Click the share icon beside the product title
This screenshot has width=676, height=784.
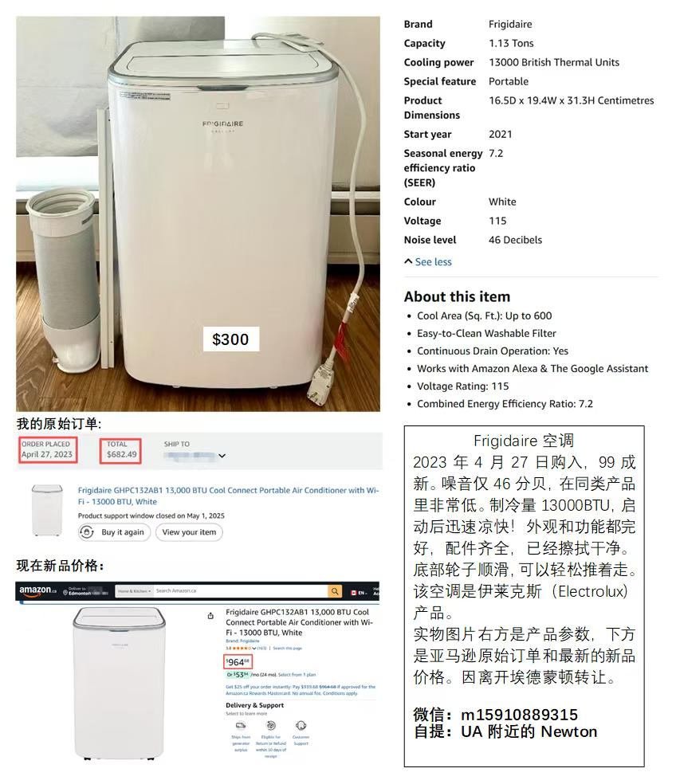[x=210, y=616]
